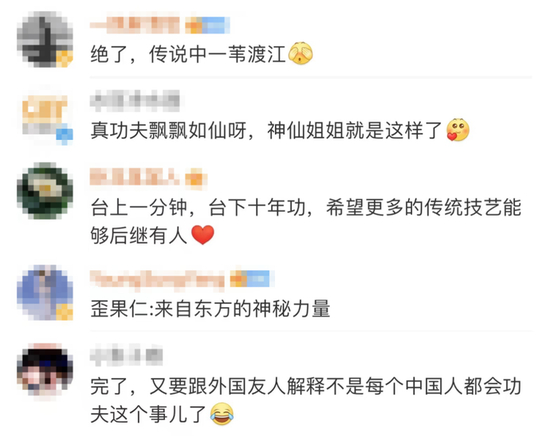Open the first commenter's blurred orange username
550x436 pixels.
point(135,25)
